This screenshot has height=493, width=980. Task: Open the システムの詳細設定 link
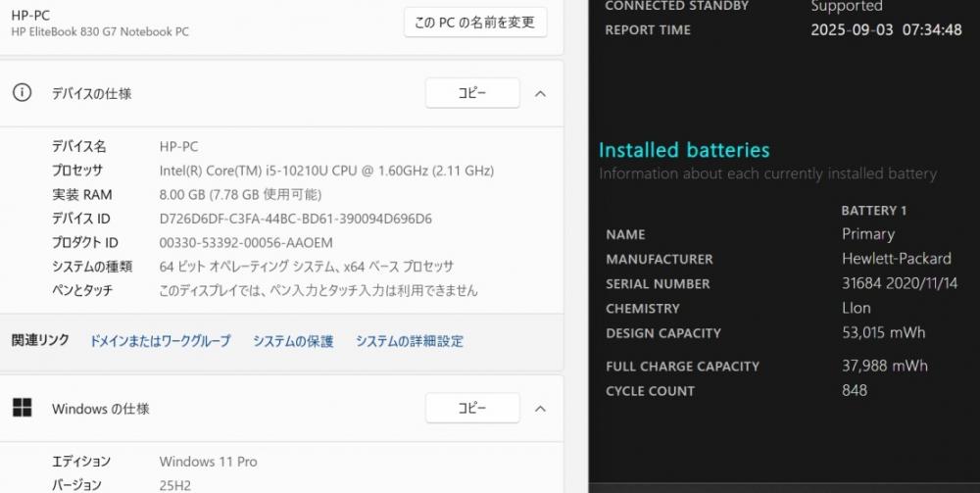click(x=409, y=341)
